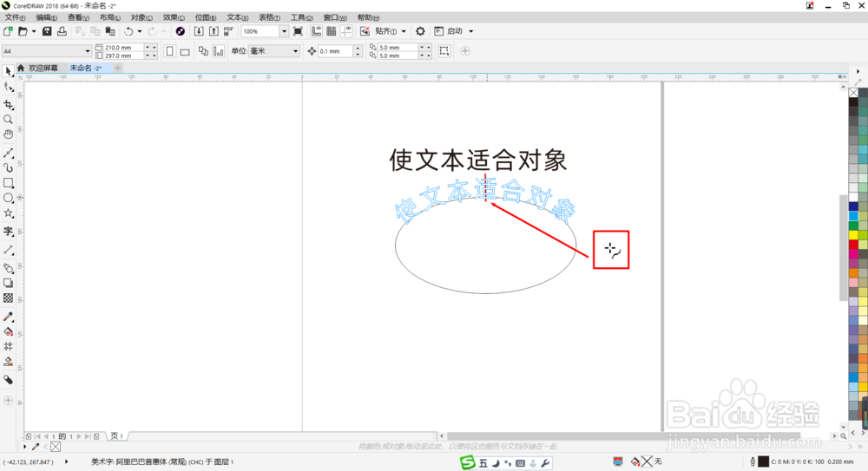Screen dimensions: 868x471
Task: Select the Polygon star tool
Action: (8, 213)
